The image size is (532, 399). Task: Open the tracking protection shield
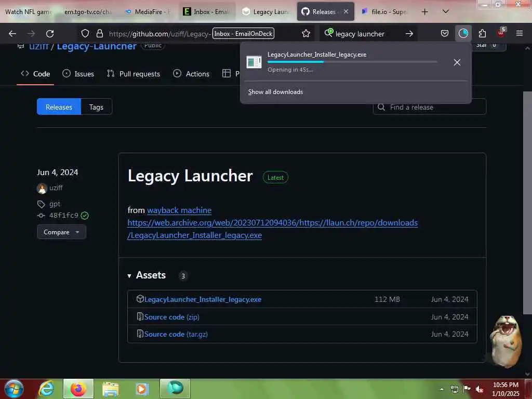[85, 33]
